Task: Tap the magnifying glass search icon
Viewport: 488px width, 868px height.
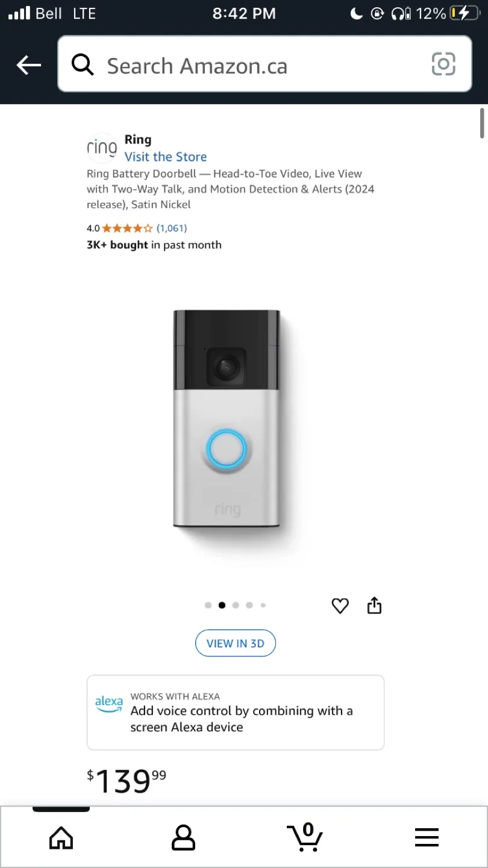Action: 83,64
